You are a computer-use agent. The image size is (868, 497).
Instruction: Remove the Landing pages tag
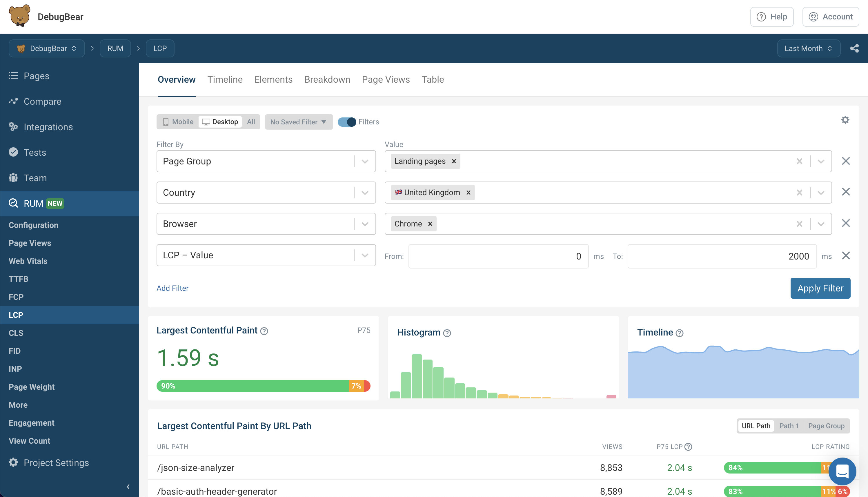[454, 161]
